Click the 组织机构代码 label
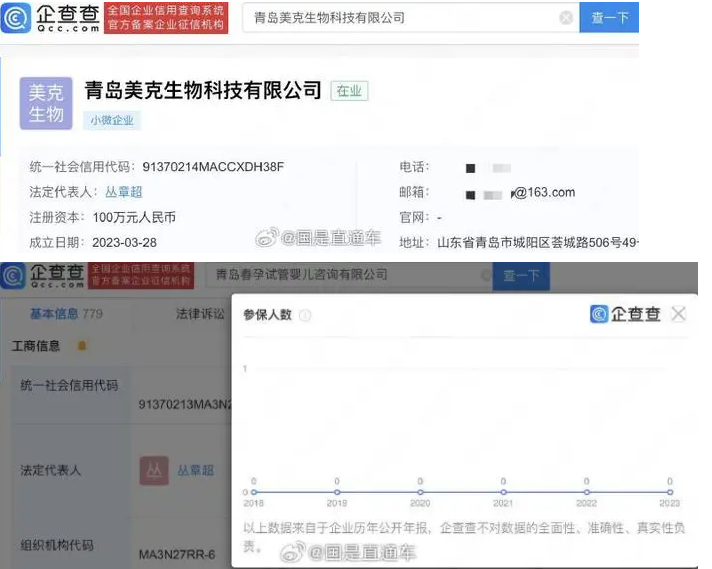This screenshot has width=712, height=569. 57,545
